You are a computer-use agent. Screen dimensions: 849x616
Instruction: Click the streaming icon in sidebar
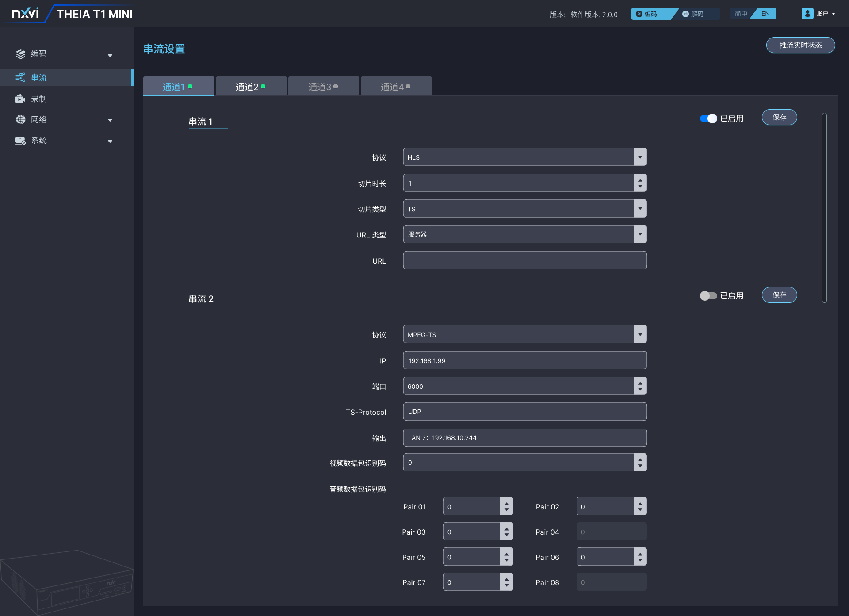[x=20, y=78]
